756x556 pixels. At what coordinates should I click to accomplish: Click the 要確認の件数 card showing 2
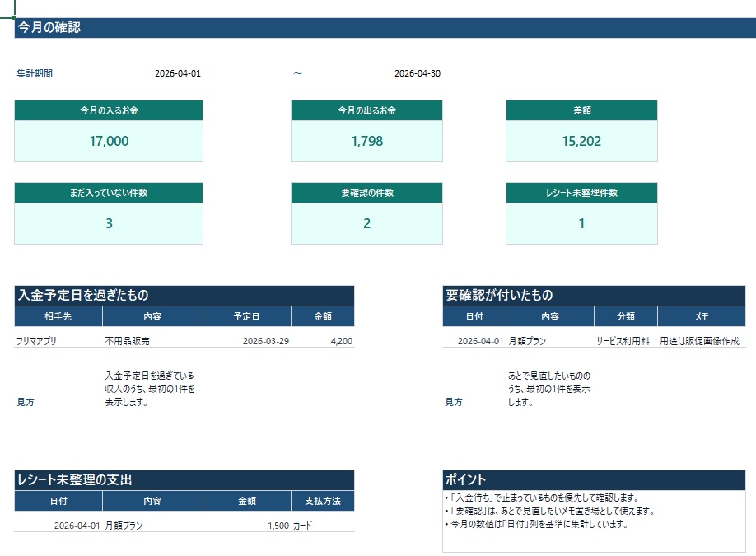click(366, 222)
